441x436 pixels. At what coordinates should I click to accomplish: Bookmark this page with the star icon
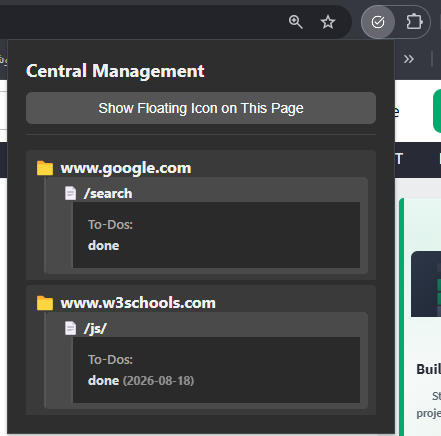tap(328, 22)
